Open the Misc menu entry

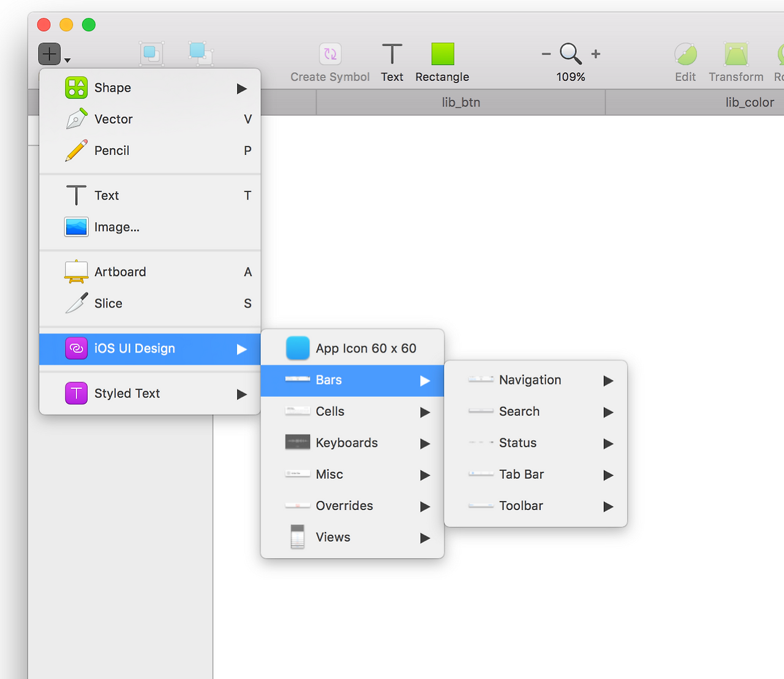point(352,475)
